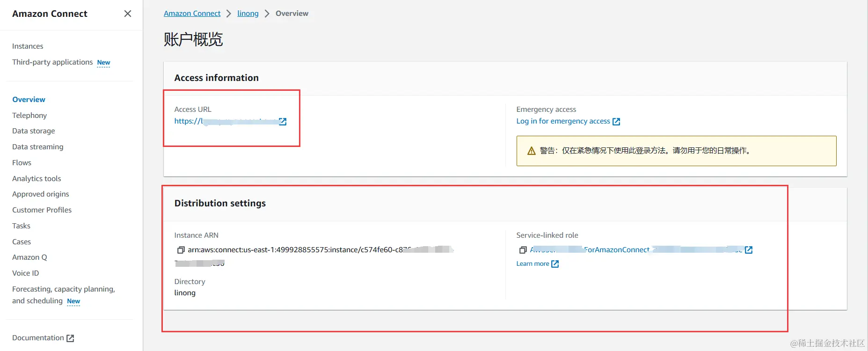Open the Access URL https link
The height and width of the screenshot is (351, 868).
226,121
